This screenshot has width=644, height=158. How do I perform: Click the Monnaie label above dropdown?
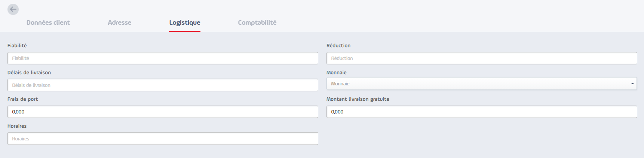[x=337, y=73]
